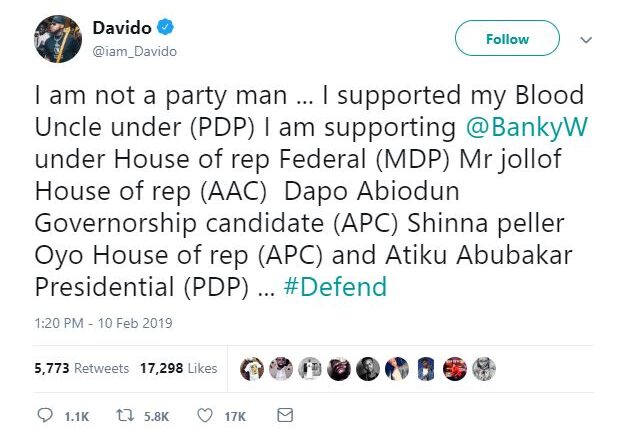Click the reply speech bubble icon
This screenshot has width=631, height=430.
pyautogui.click(x=45, y=414)
